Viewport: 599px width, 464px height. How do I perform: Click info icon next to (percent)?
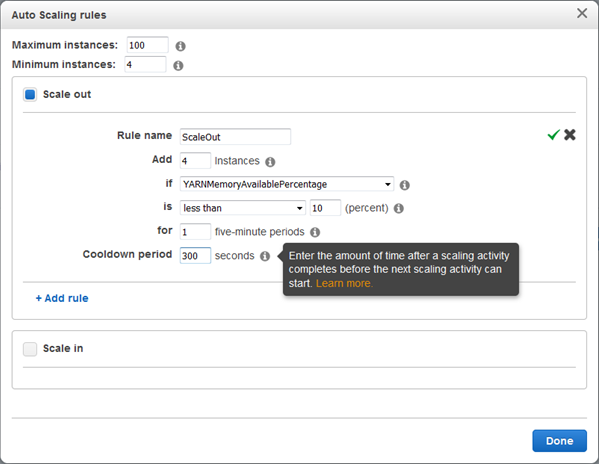(x=398, y=209)
